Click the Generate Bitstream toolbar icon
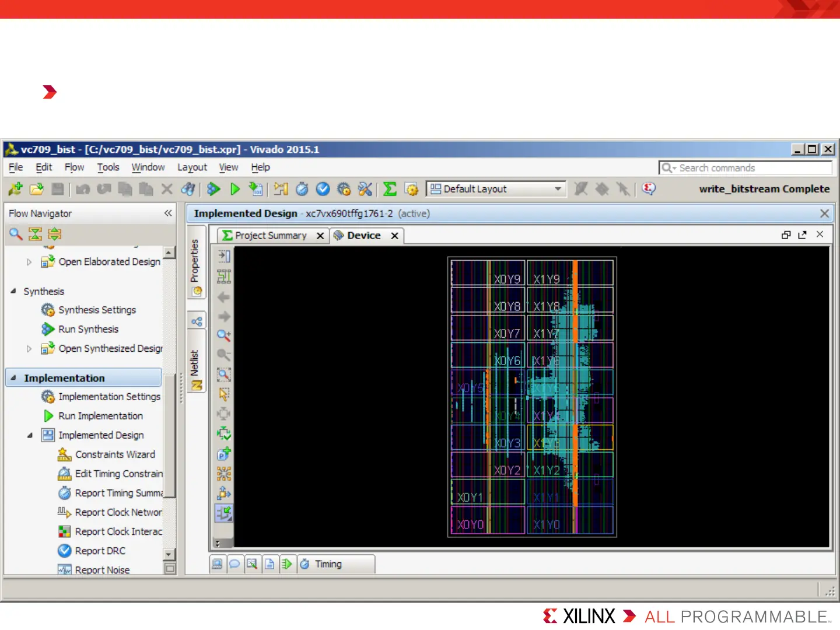Image resolution: width=840 pixels, height=630 pixels. [x=256, y=189]
